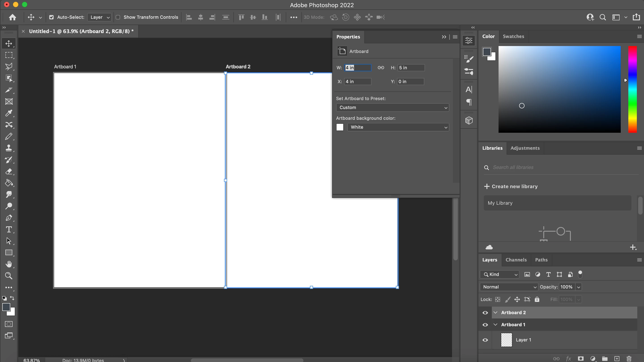Select the Eraser tool
644x362 pixels.
tap(9, 172)
